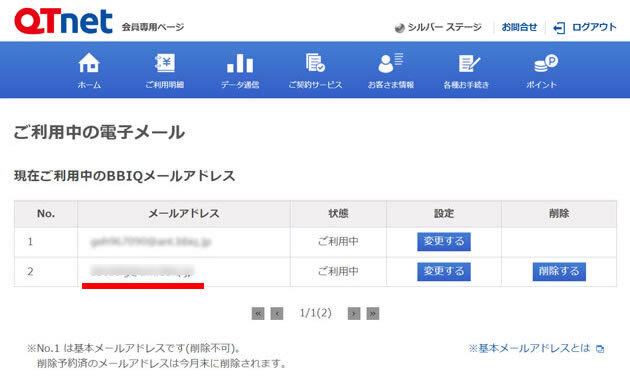The height and width of the screenshot is (381, 630).
Task: Open the お客さま情報 person icon
Action: click(390, 63)
